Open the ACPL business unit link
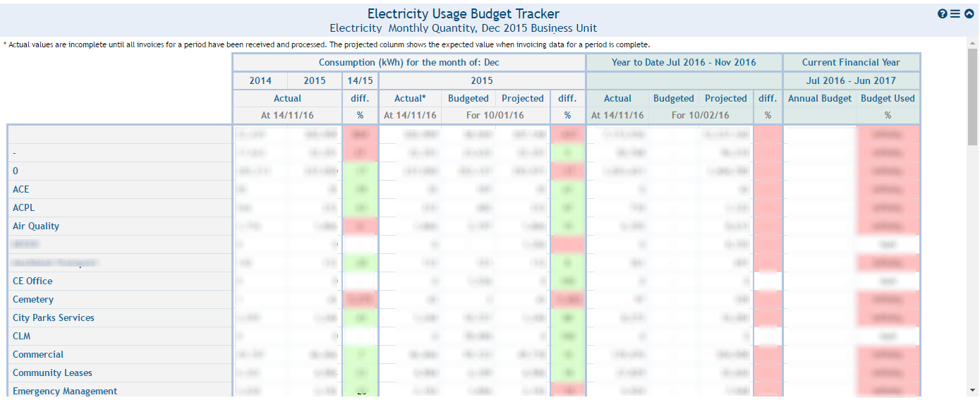Viewport: 980px width, 400px height. click(23, 207)
